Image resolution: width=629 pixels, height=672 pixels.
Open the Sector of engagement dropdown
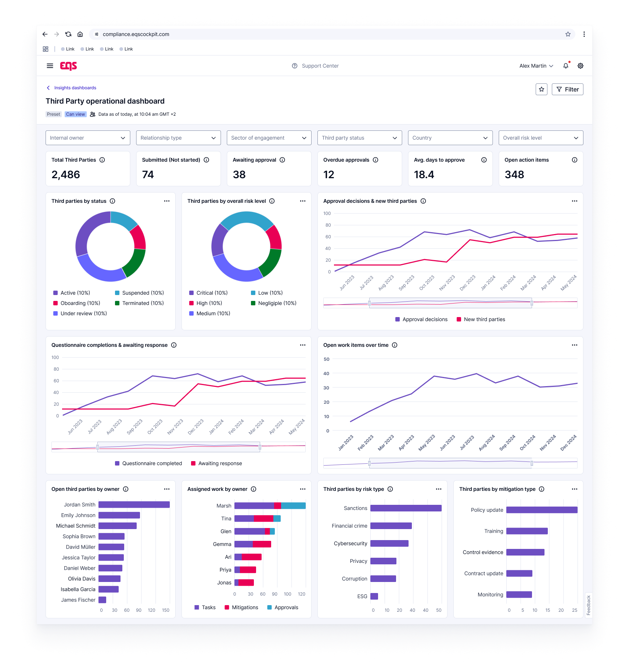click(x=269, y=138)
